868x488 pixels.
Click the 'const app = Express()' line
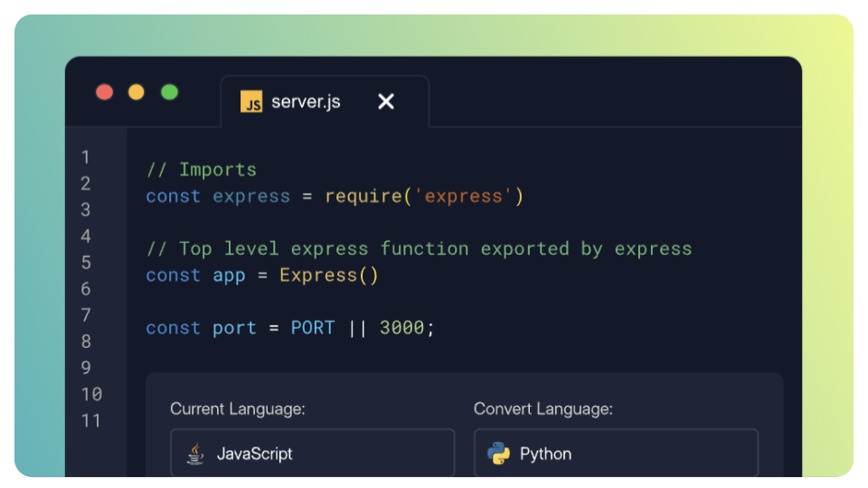(262, 275)
